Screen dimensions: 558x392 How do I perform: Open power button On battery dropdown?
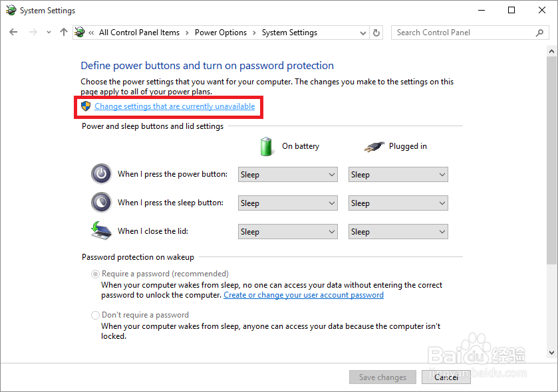tap(288, 175)
